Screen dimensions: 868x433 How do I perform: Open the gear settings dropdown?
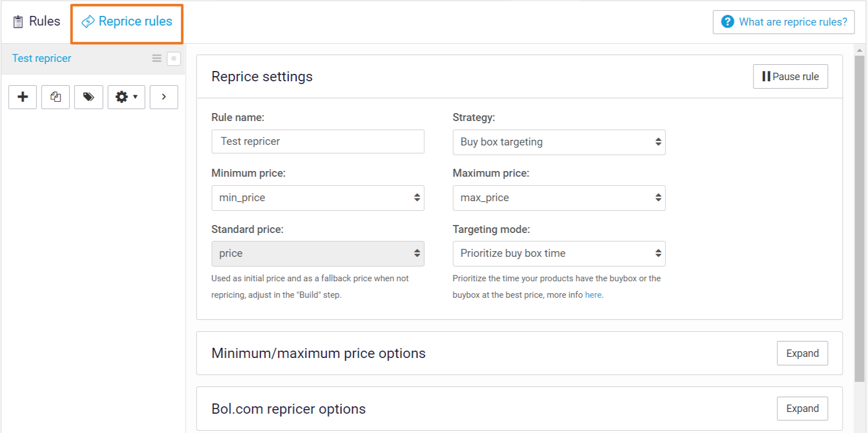[126, 97]
